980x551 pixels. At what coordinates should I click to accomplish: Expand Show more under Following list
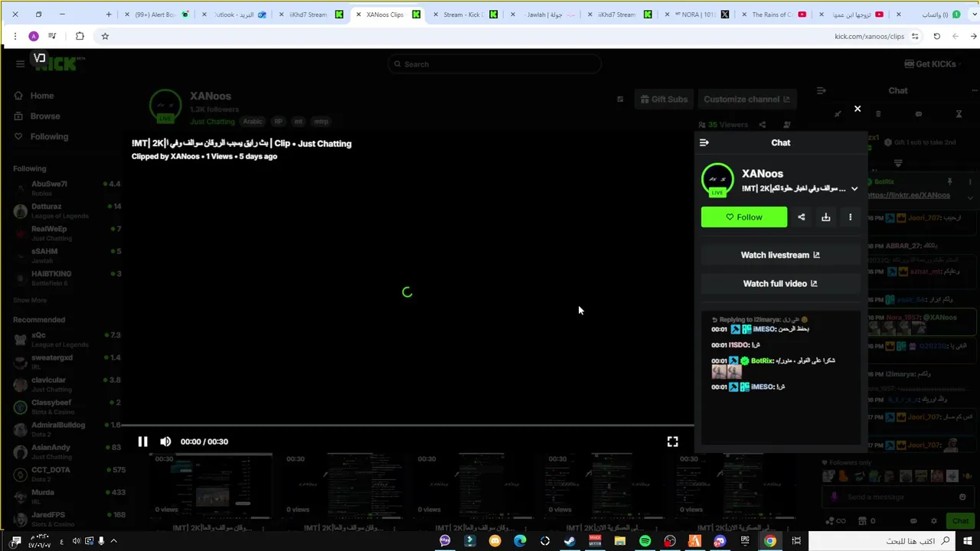coord(30,300)
